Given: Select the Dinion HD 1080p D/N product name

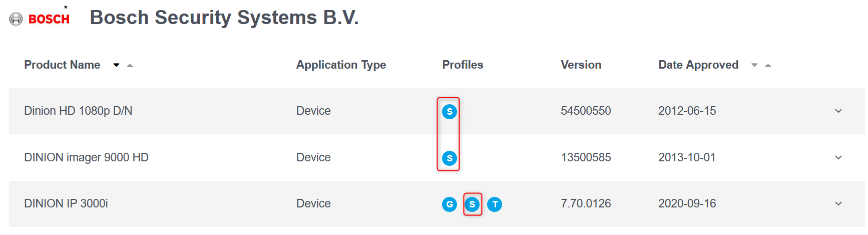Looking at the screenshot, I should [x=78, y=111].
